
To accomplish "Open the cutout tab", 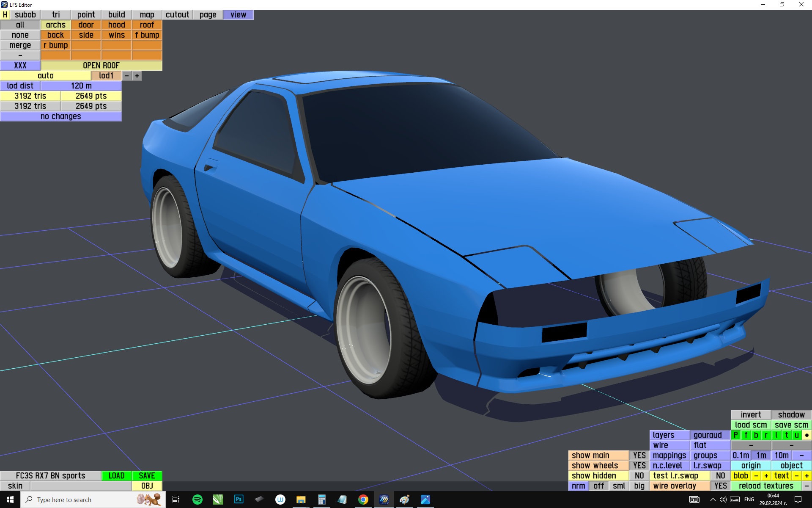I will (x=177, y=14).
